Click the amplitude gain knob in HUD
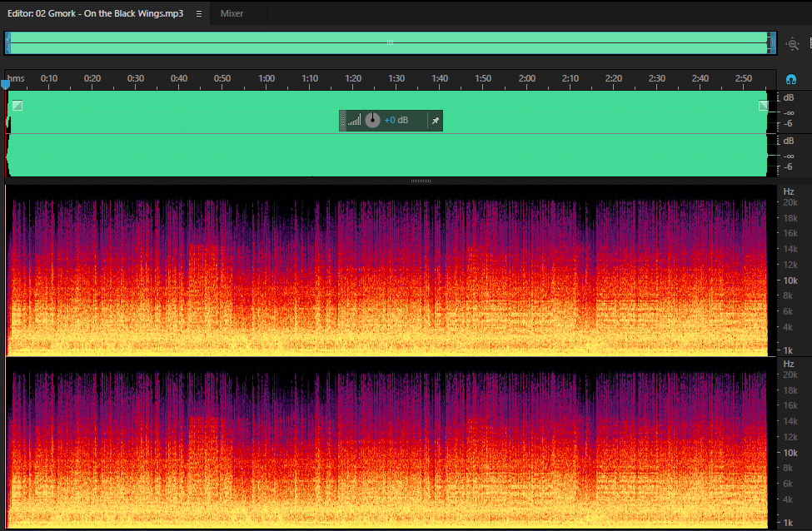 [372, 120]
